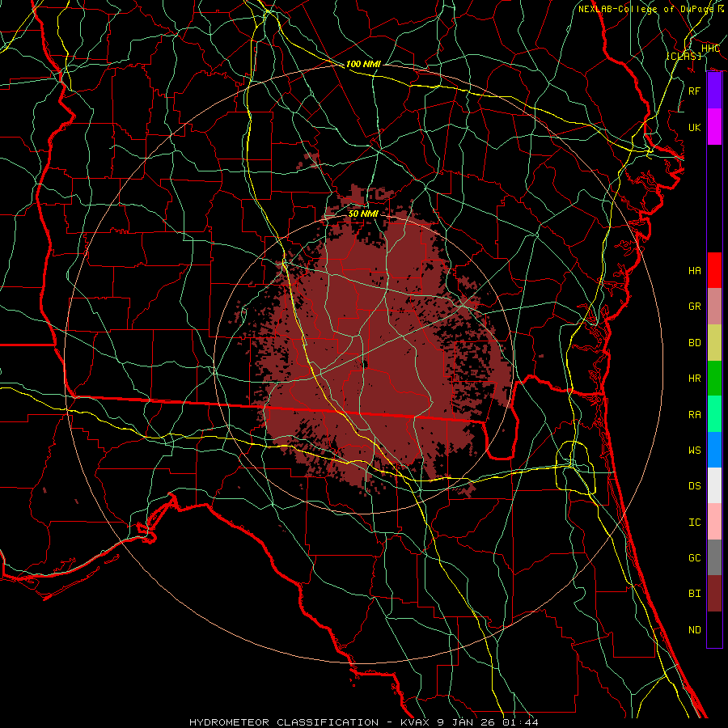This screenshot has height=728, width=728.
Task: Click the Hydrometeor Classification KVAX title text
Action: point(364,722)
